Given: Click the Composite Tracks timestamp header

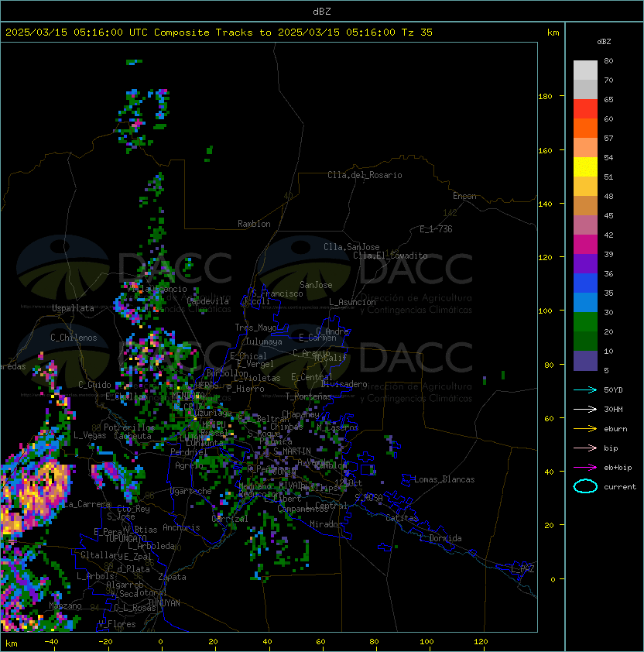Looking at the screenshot, I should 219,33.
